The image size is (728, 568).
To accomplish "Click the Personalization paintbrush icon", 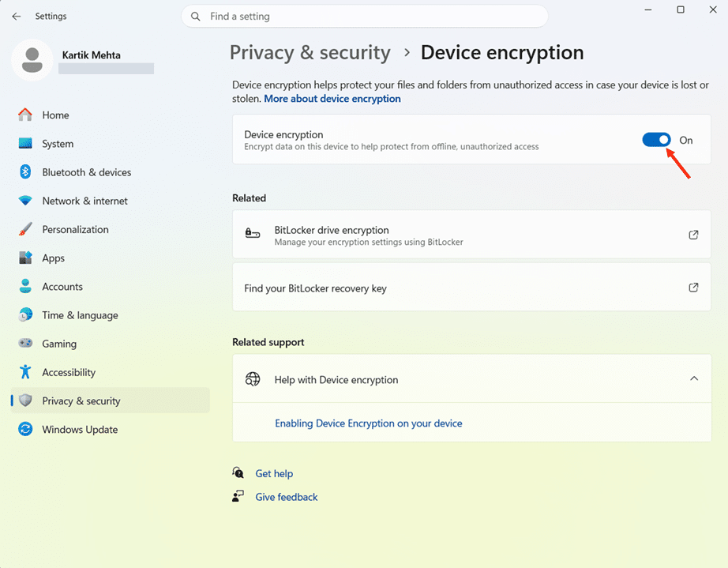I will pyautogui.click(x=25, y=230).
